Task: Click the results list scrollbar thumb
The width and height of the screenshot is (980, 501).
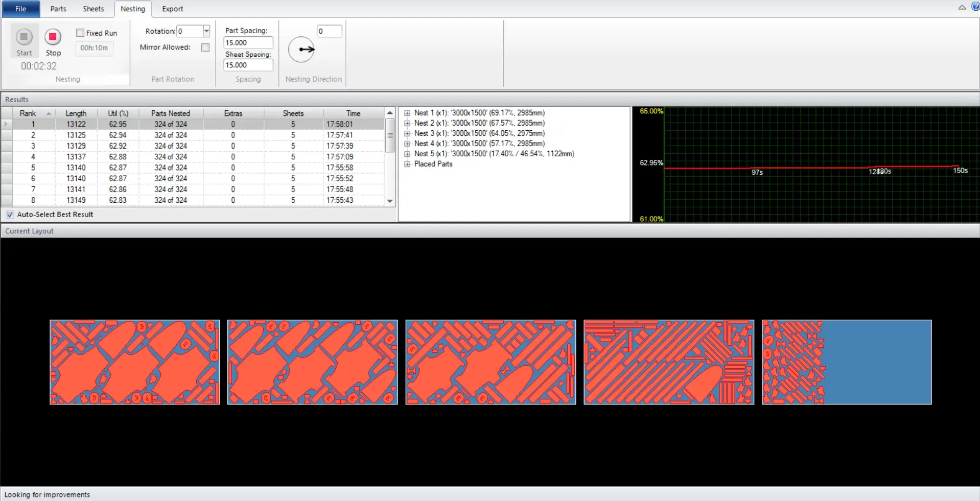Action: point(390,135)
